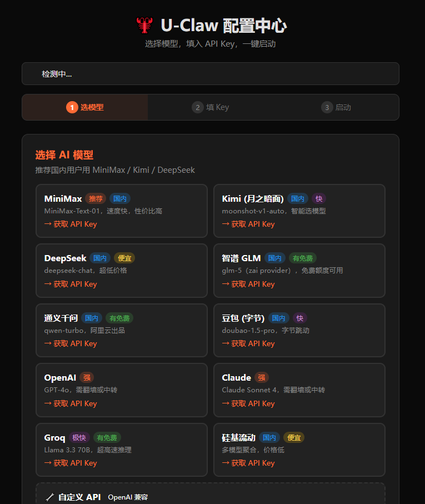Click the 快 badge on 豆包

[299, 318]
